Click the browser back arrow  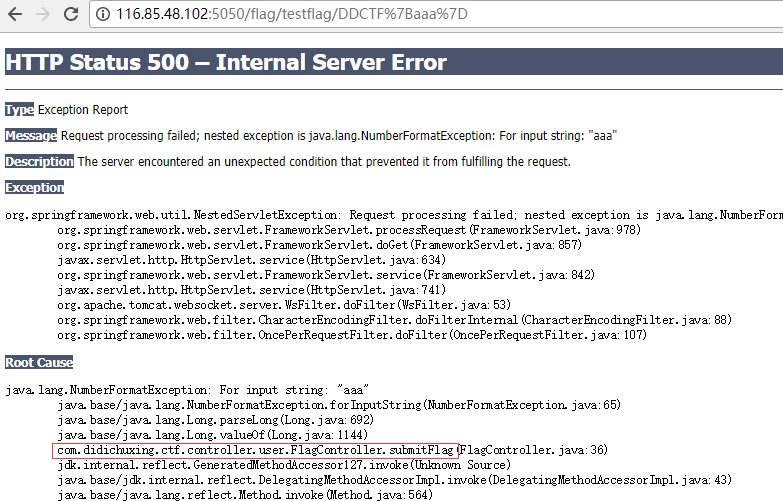(x=15, y=16)
